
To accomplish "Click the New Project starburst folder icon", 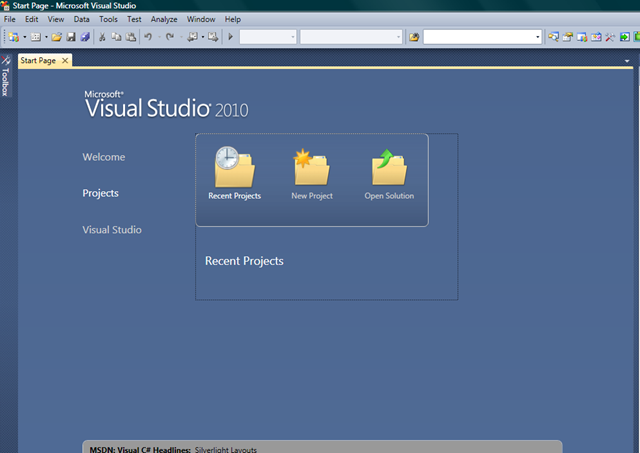I will pos(312,167).
